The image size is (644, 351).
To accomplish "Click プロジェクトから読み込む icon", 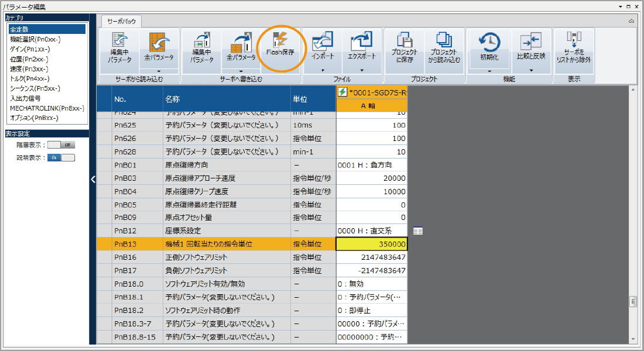I will tap(444, 47).
